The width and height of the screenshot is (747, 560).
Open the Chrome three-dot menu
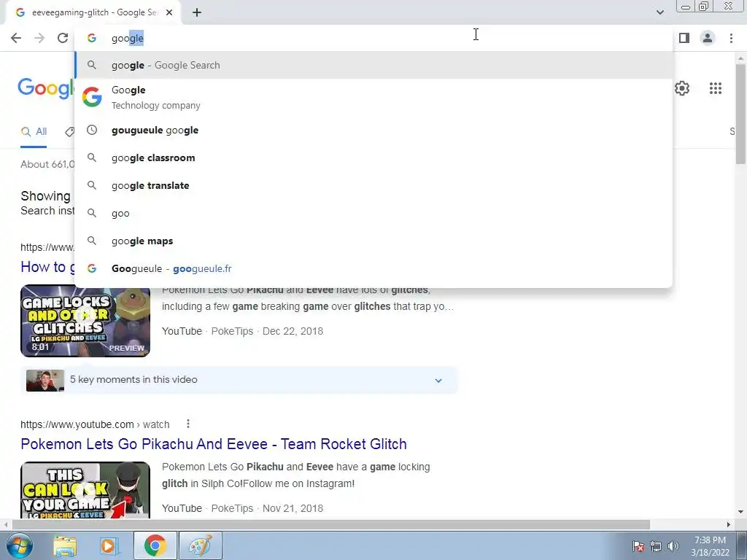click(731, 38)
